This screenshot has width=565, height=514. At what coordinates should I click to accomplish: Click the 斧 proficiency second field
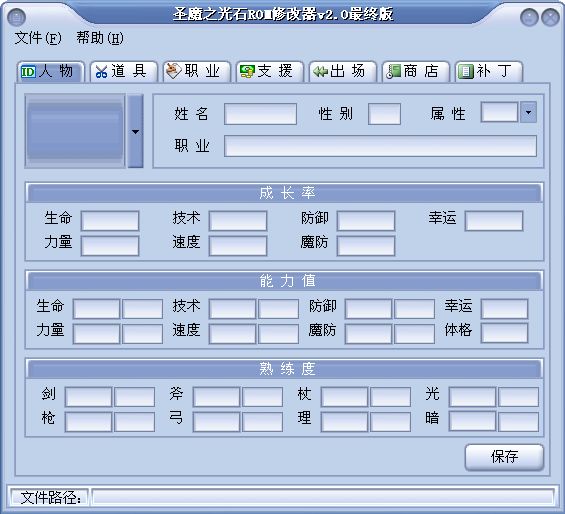point(262,397)
